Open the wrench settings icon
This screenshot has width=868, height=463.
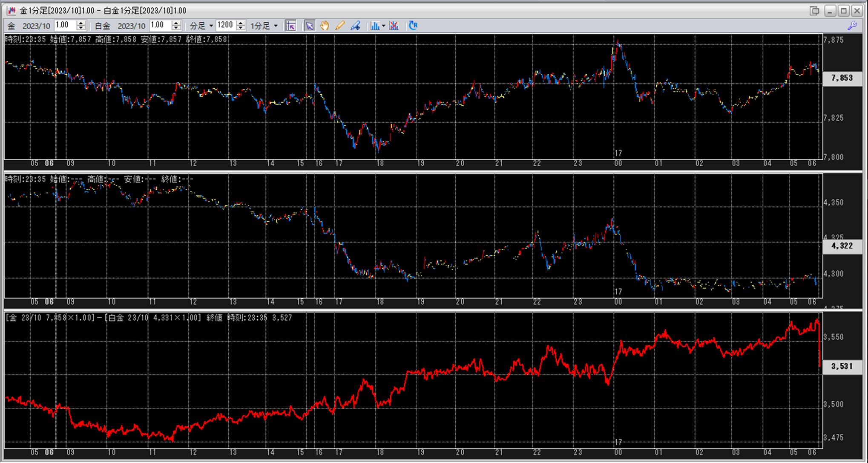852,26
